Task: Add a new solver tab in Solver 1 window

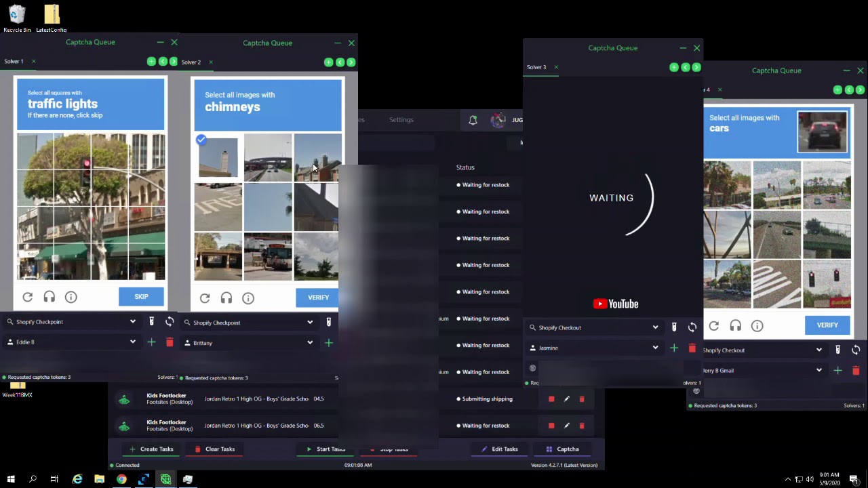Action: tap(151, 62)
